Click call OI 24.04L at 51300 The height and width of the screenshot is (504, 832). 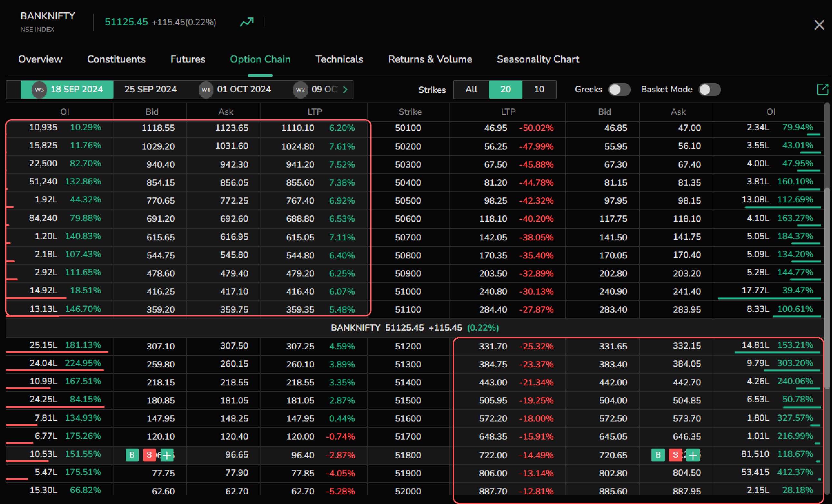click(x=44, y=363)
